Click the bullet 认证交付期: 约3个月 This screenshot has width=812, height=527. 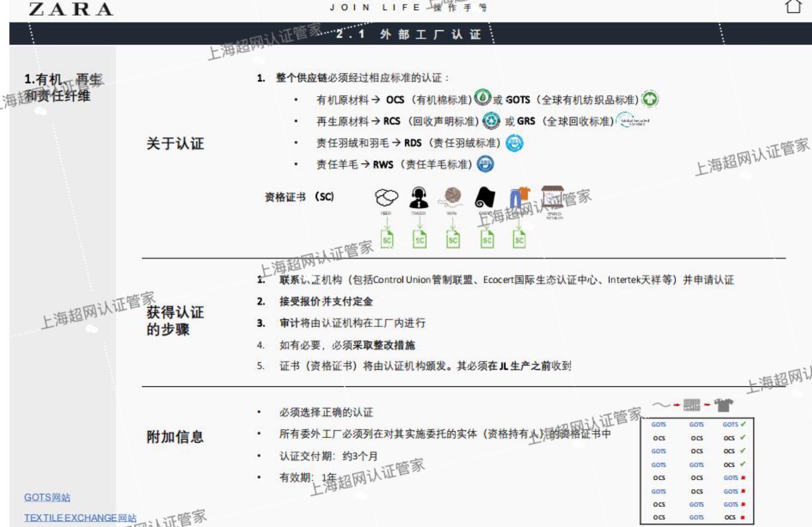pos(328,456)
